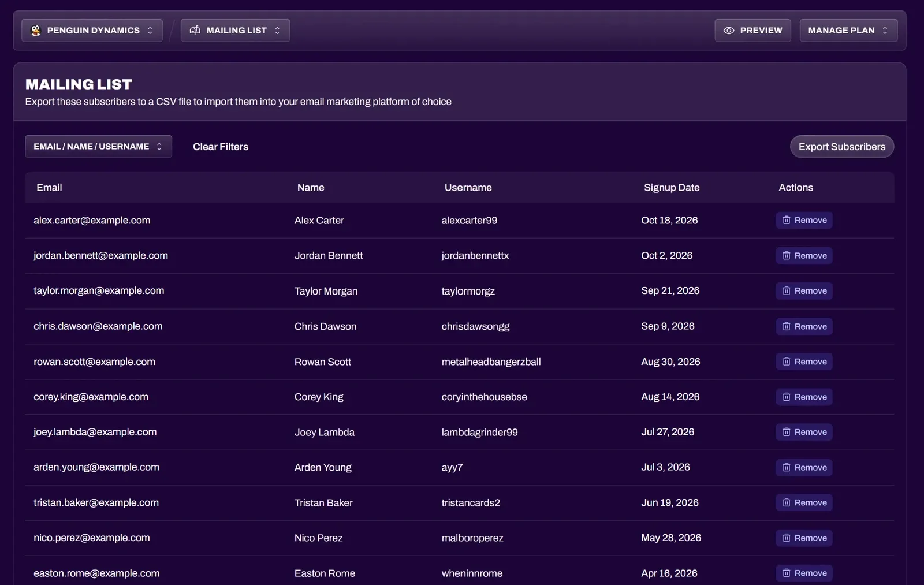The width and height of the screenshot is (924, 585).
Task: Select the username taylormorgz
Action: pyautogui.click(x=468, y=291)
